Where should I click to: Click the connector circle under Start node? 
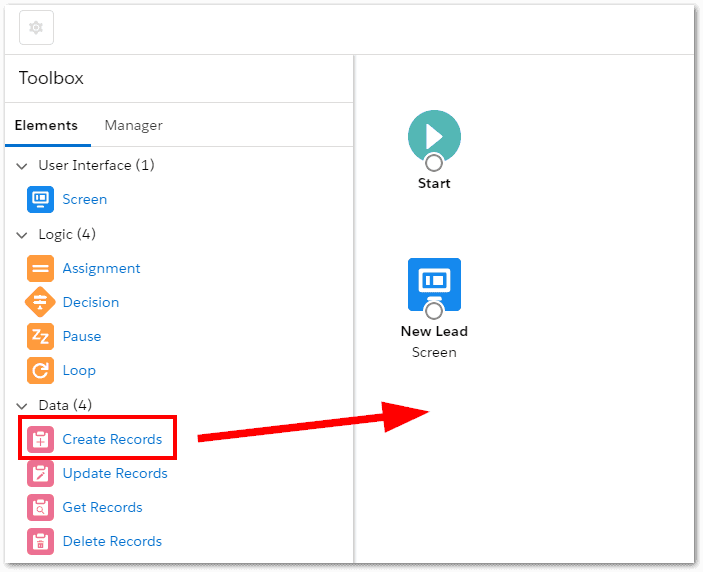coord(434,163)
